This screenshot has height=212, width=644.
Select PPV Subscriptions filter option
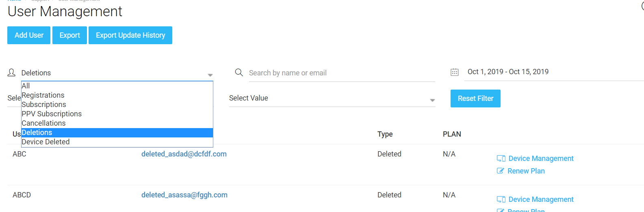[117, 114]
